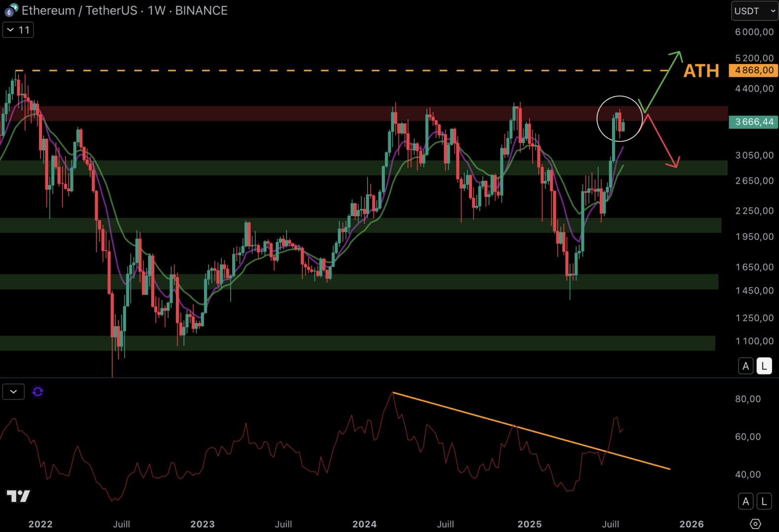This screenshot has width=779, height=532.
Task: Toggle auto scale A on main price pane
Action: (745, 366)
